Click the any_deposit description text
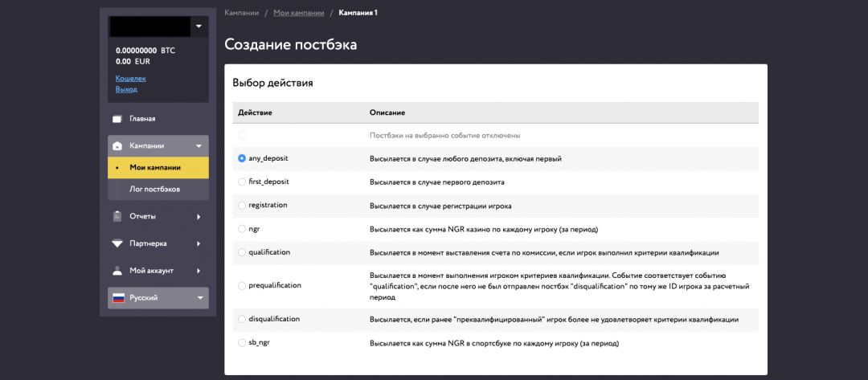Viewport: 868px width, 380px height. pos(465,159)
